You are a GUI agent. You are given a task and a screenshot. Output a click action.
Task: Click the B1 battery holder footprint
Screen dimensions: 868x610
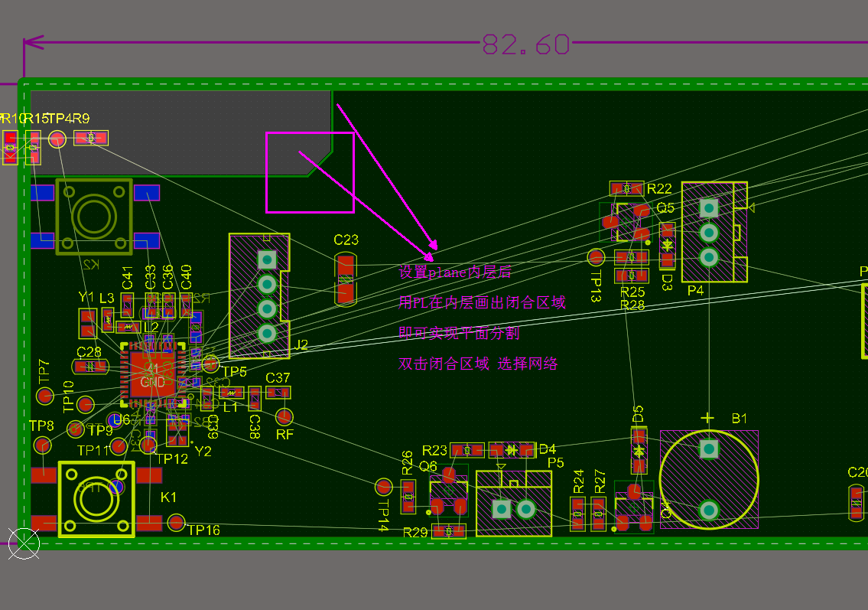(709, 480)
